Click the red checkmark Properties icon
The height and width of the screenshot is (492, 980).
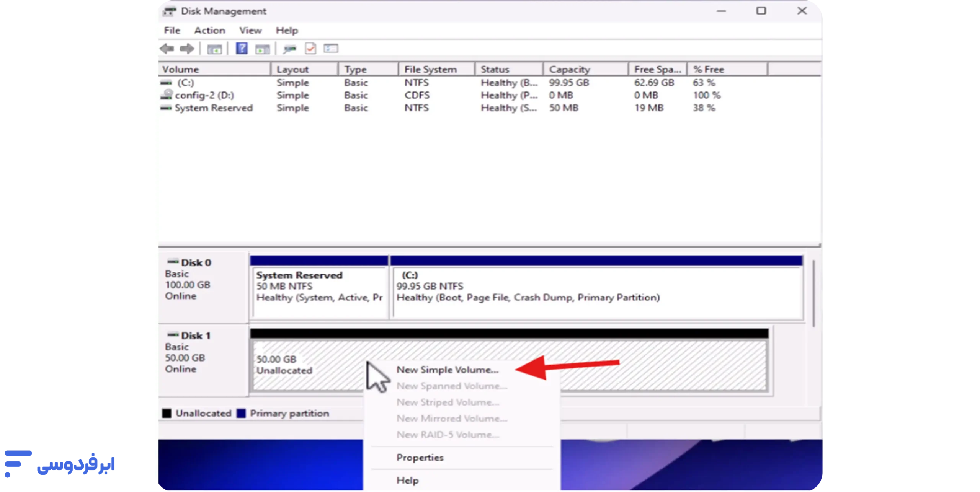[310, 49]
